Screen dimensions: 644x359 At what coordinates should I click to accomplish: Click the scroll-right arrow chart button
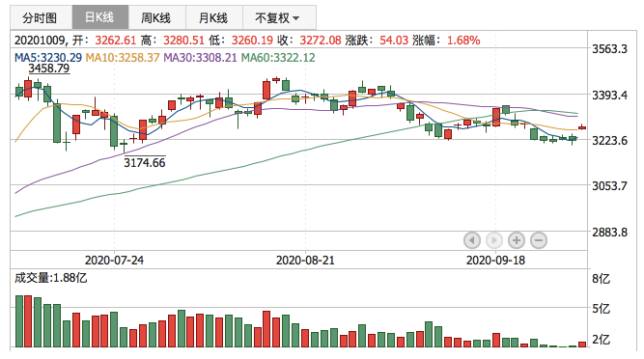(x=494, y=240)
